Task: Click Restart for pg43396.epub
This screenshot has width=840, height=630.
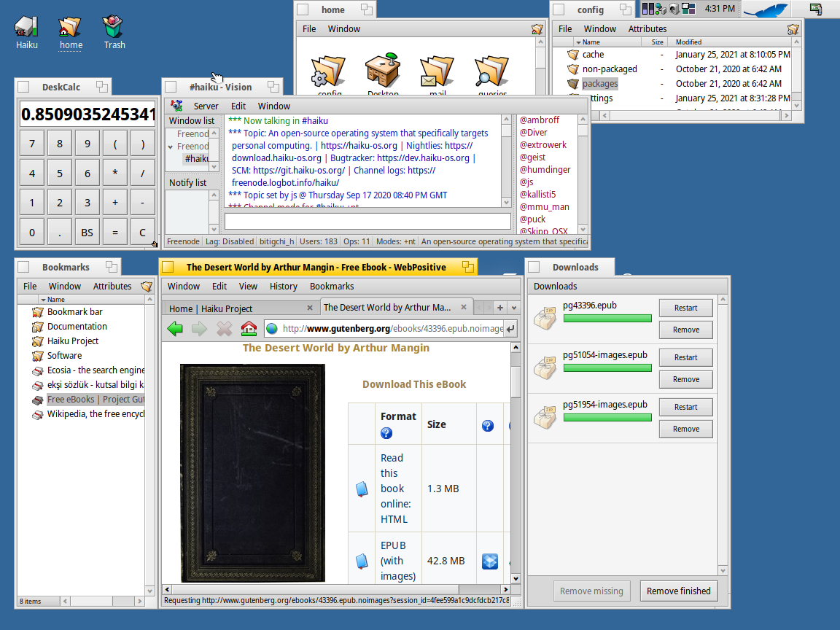Action: pyautogui.click(x=685, y=308)
